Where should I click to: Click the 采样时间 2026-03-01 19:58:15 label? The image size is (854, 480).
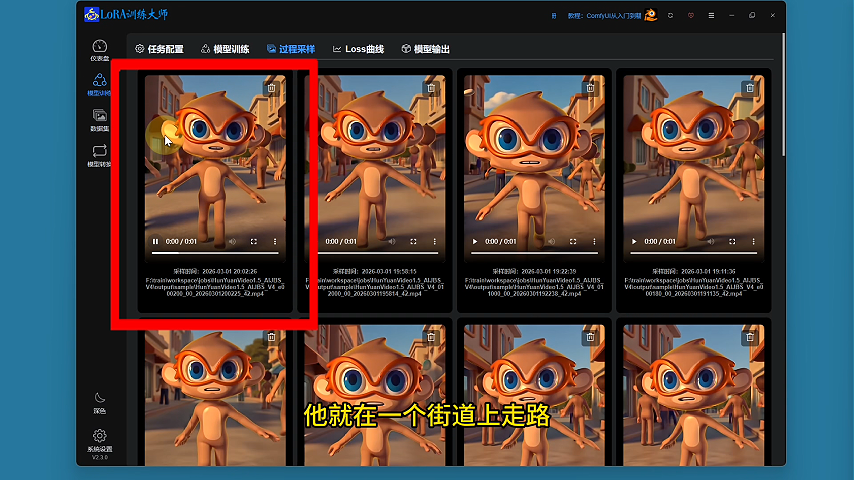tap(375, 271)
